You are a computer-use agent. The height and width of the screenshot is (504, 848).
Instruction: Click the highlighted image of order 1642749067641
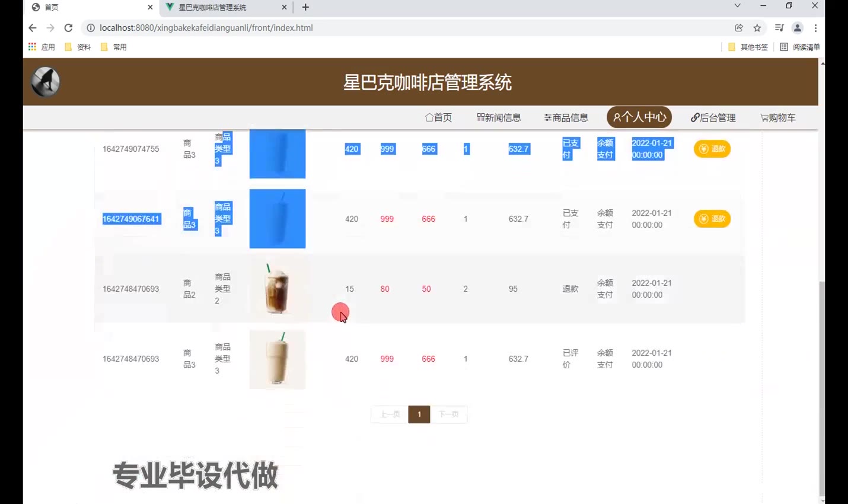pos(278,219)
